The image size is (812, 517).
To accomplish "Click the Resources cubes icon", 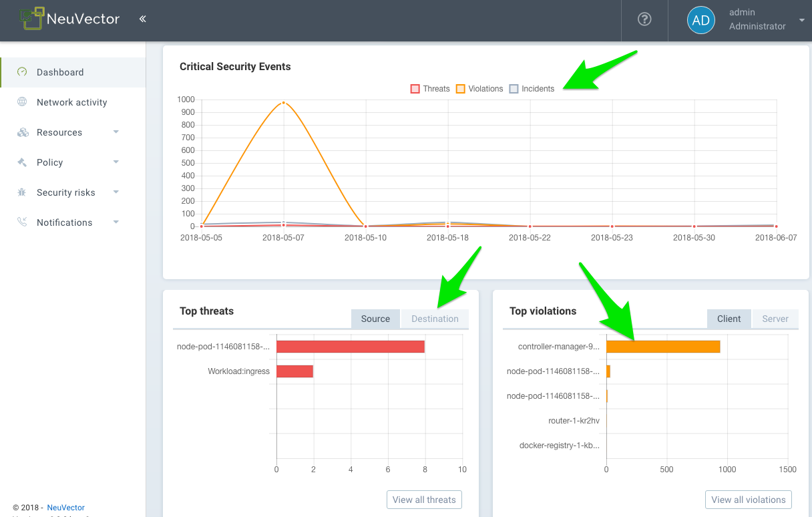I will [23, 132].
